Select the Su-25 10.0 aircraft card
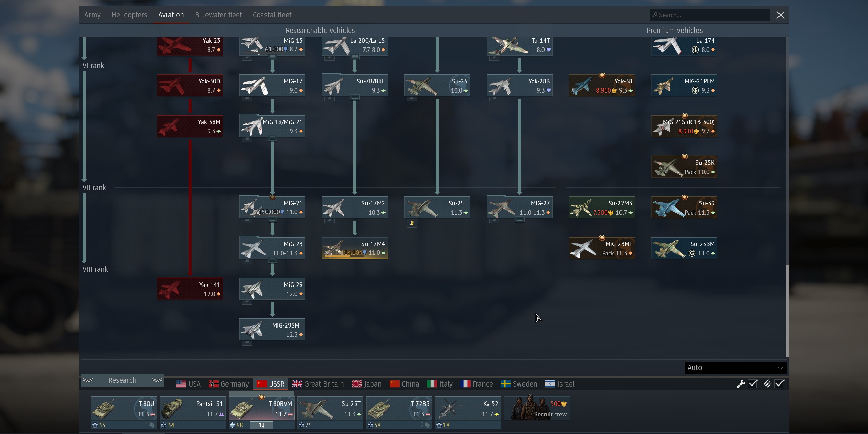The height and width of the screenshot is (434, 868). click(437, 85)
